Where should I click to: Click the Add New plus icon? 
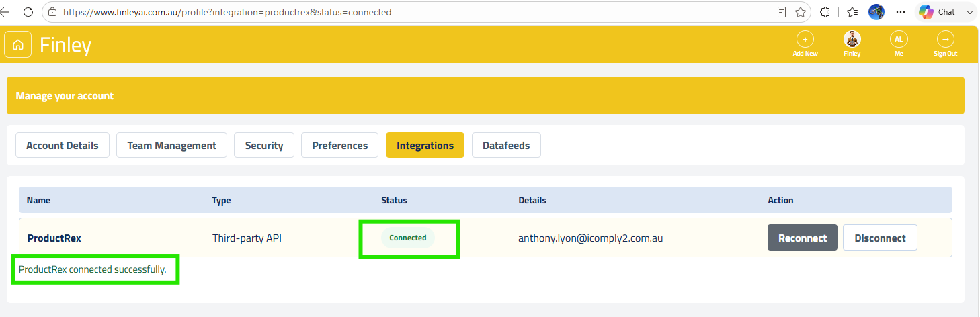[805, 40]
